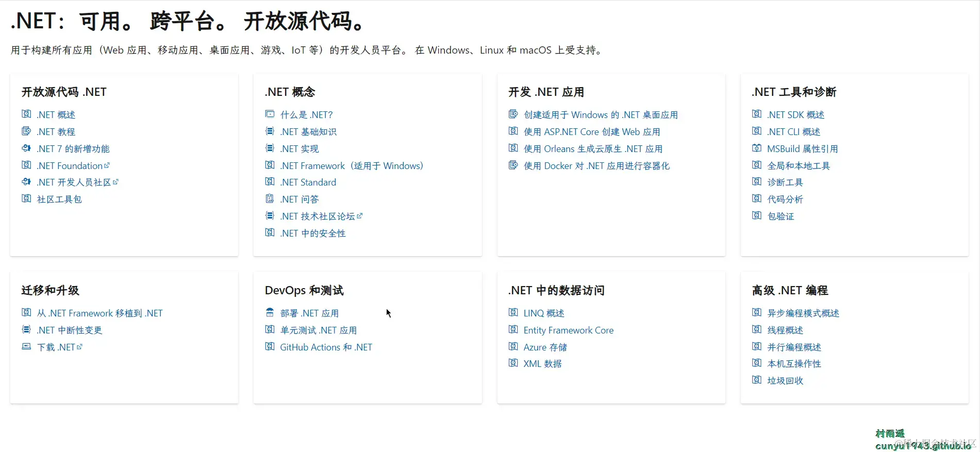
Task: Click the icon beside .NET 开发人员社区
Action: point(26,181)
